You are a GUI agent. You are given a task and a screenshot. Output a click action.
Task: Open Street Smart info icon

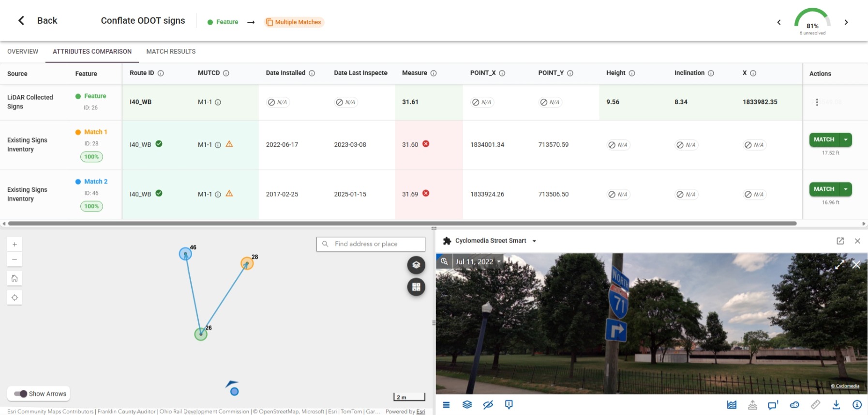[857, 405]
